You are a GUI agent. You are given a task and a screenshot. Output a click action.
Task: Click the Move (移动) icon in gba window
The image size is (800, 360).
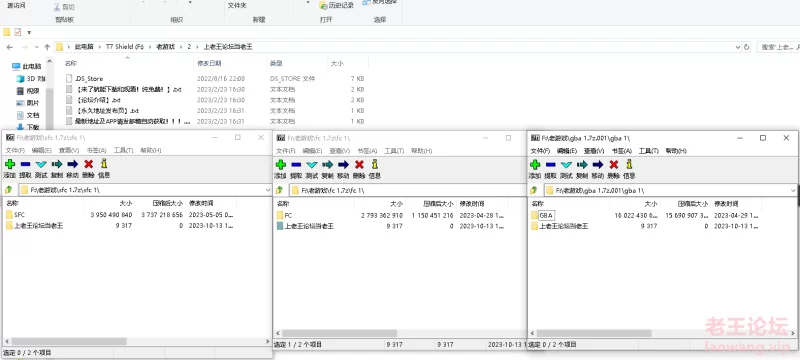point(598,164)
